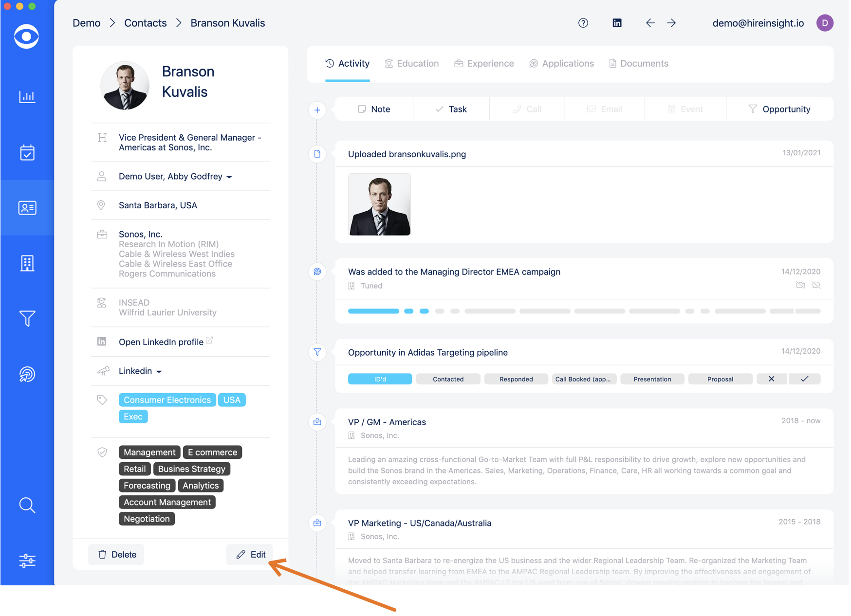
Task: Select the Responded pipeline stage
Action: pyautogui.click(x=516, y=379)
